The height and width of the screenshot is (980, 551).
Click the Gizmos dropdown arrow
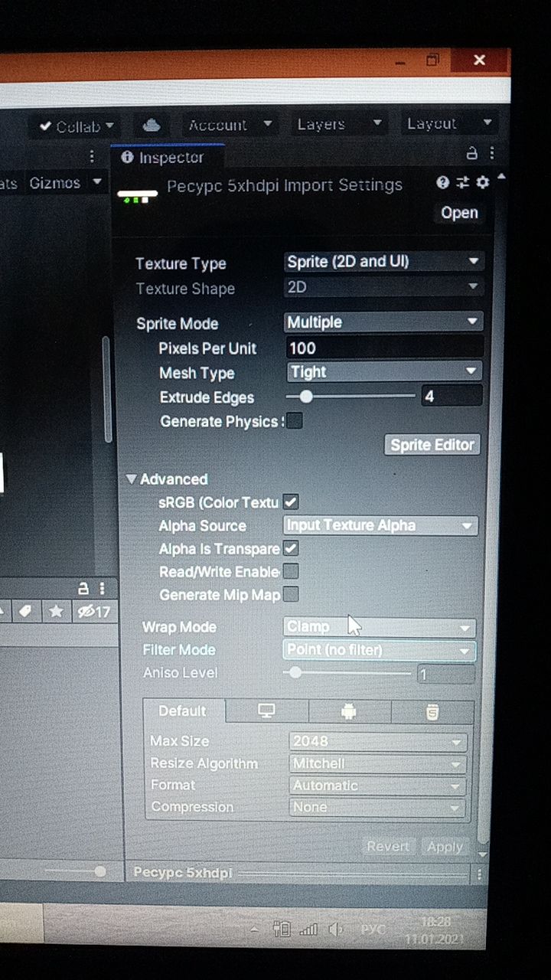click(96, 182)
